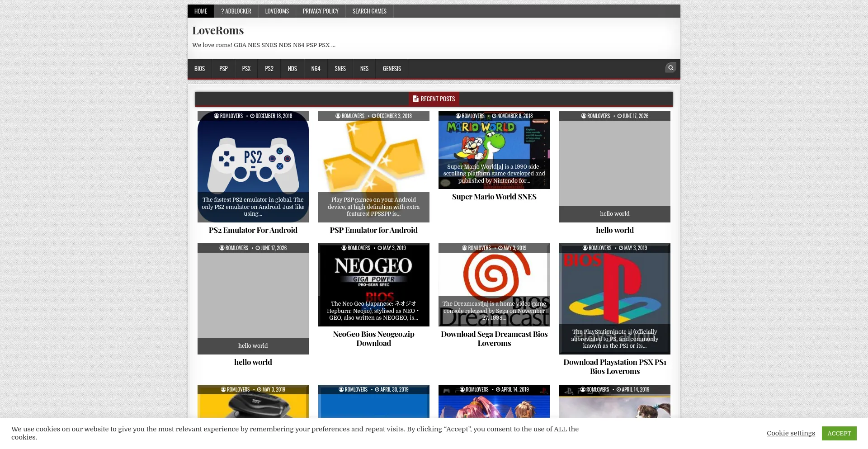
Task: Open the PRIVACY POLICY page
Action: pyautogui.click(x=321, y=11)
